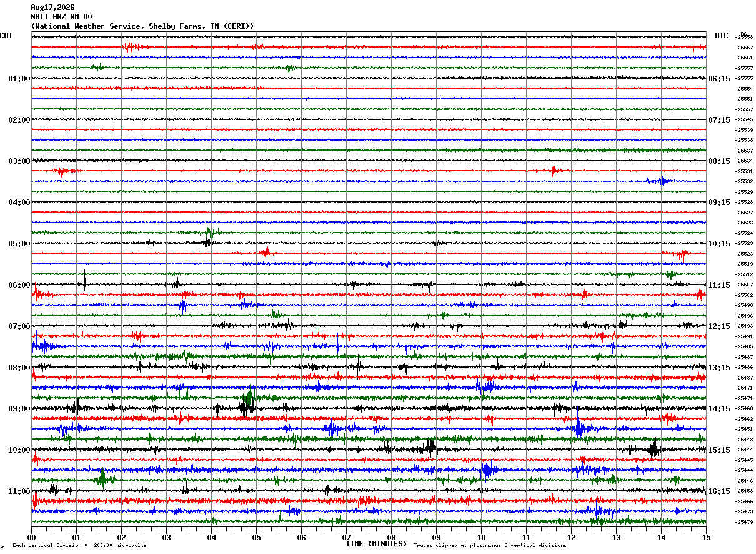Click the DC offset value "-25458"
This screenshot has height=554, width=756.
[744, 491]
